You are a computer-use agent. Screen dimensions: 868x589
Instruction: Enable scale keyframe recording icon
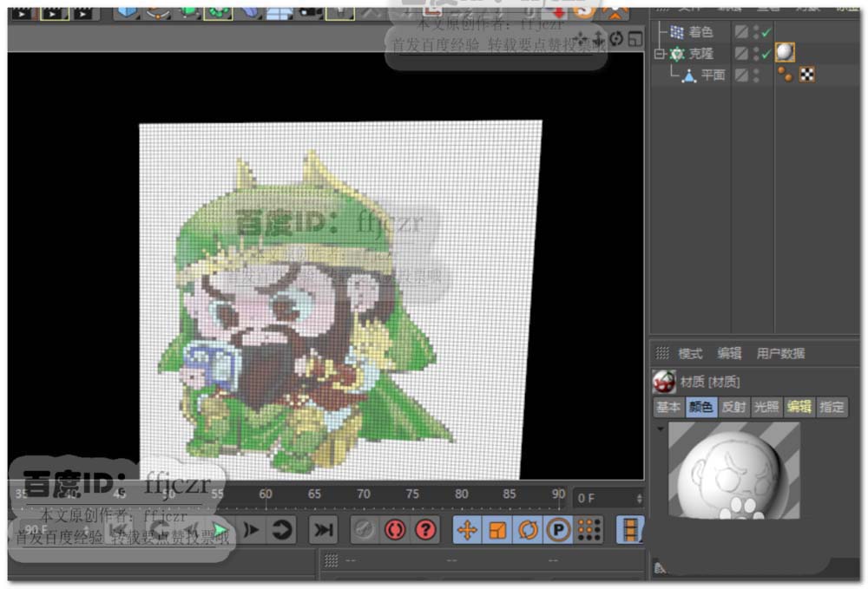click(x=497, y=529)
